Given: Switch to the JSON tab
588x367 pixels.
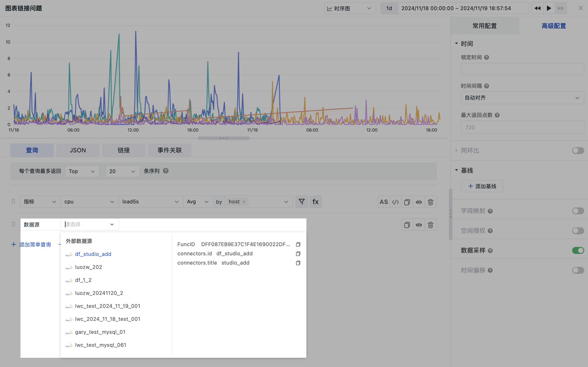Looking at the screenshot, I should tap(78, 150).
